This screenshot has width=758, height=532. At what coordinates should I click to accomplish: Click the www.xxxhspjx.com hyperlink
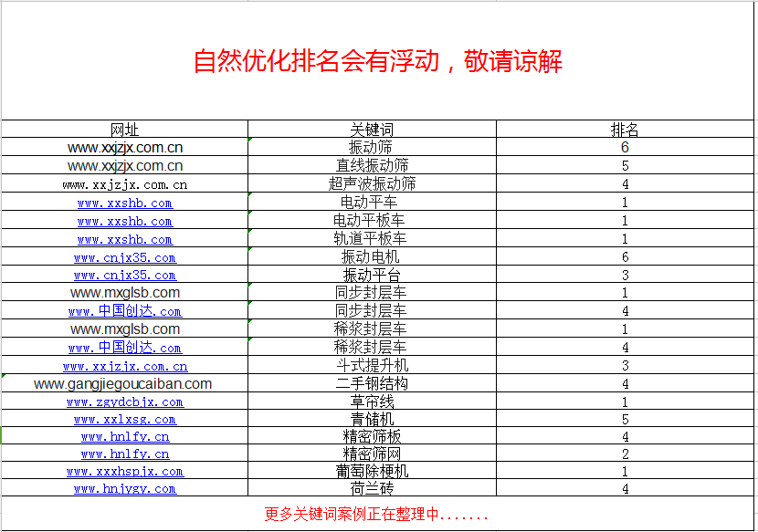(x=124, y=472)
